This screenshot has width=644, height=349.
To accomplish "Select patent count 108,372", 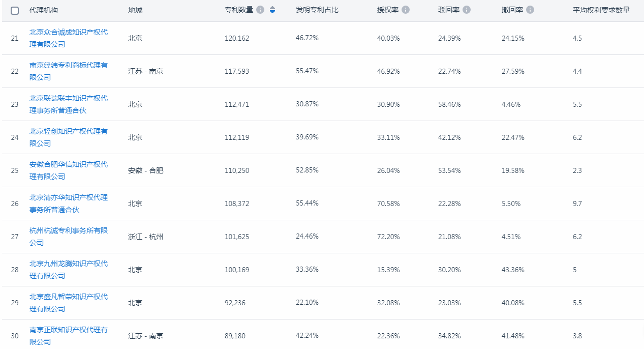I will 237,203.
